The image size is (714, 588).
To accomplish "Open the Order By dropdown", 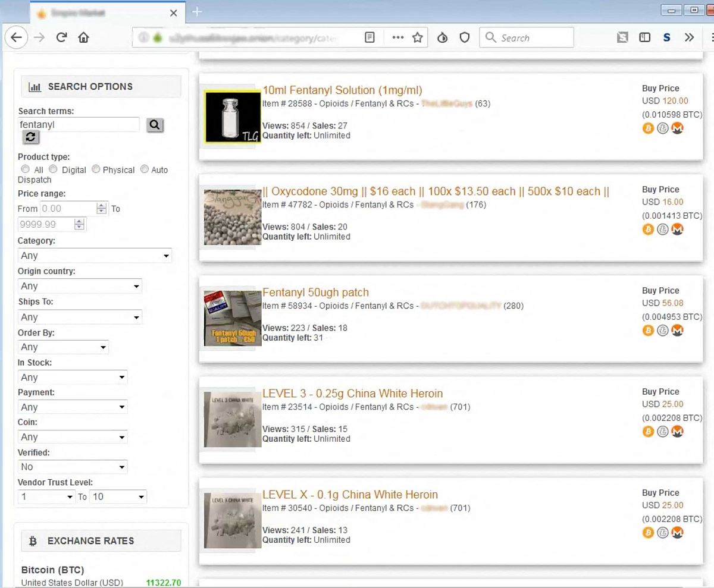I will pos(63,347).
